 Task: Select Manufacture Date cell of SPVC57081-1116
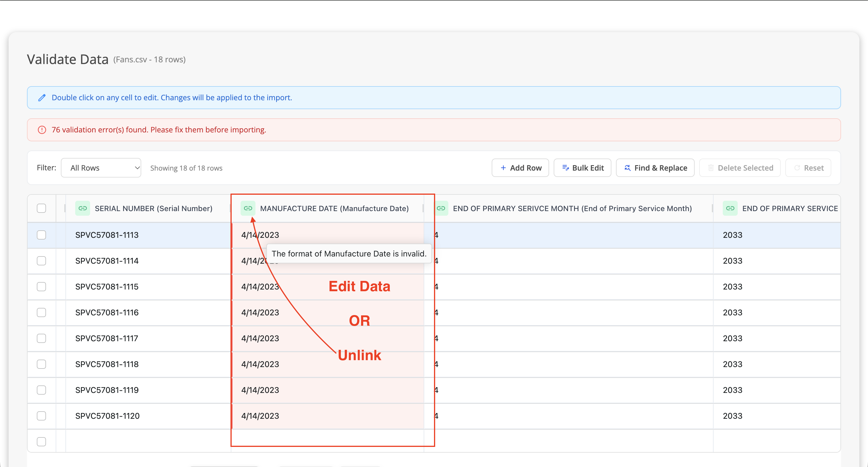coord(328,312)
